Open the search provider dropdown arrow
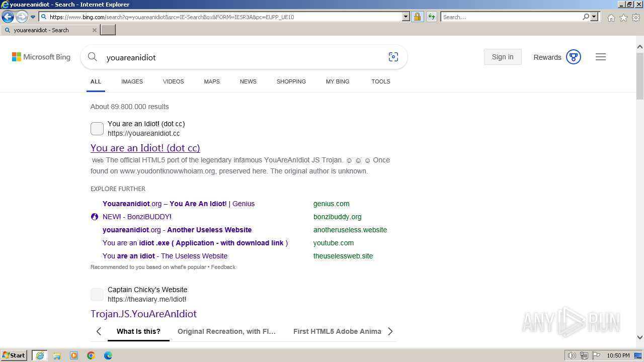The height and width of the screenshot is (362, 644). click(594, 17)
